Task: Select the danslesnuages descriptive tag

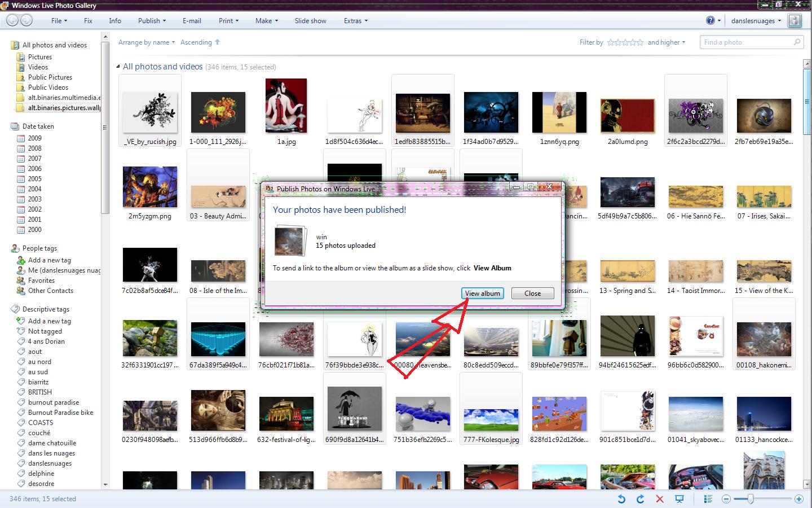Action: click(50, 463)
